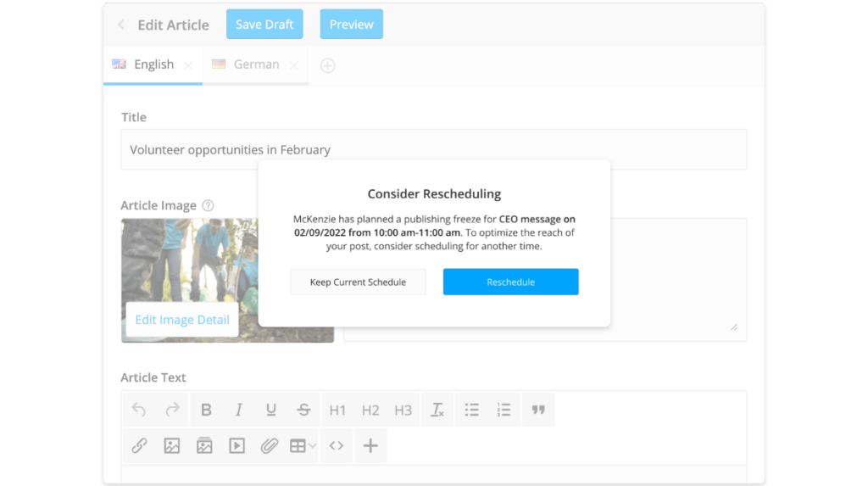Insert a numbered list
Viewport: 868px width, 486px height.
[504, 410]
